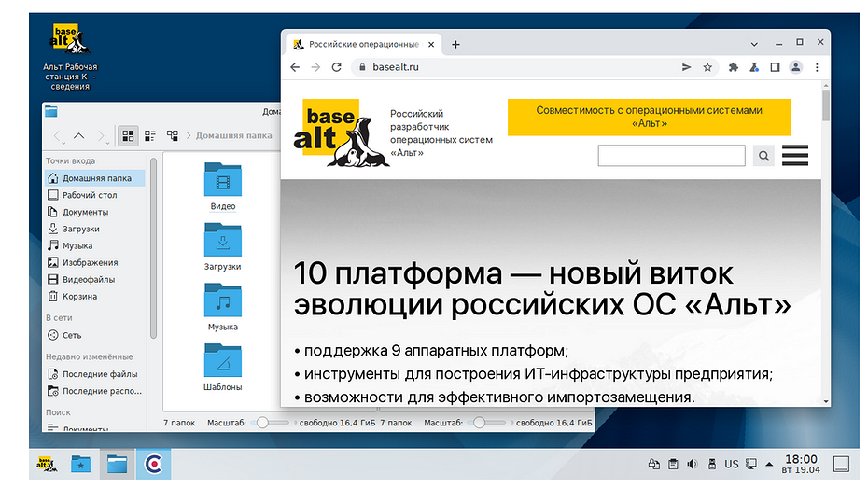Click the starred folder taskbar icon
The width and height of the screenshot is (868, 488).
[x=81, y=465]
